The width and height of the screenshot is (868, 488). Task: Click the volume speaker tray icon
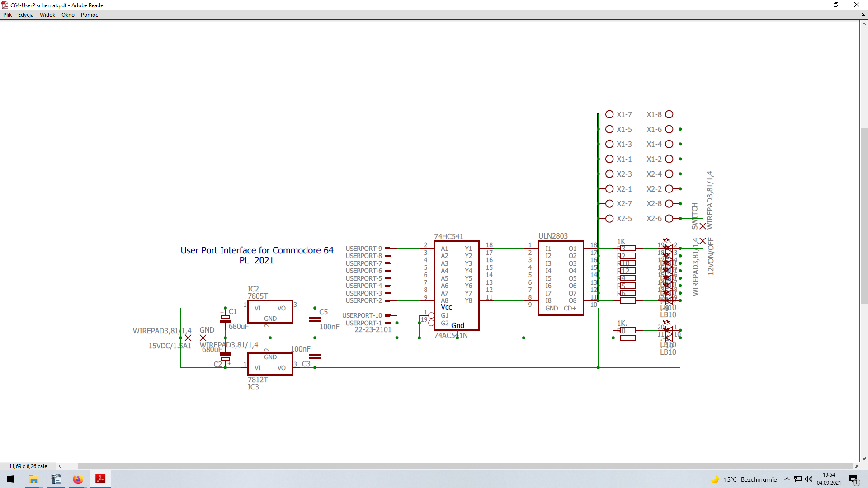(808, 479)
